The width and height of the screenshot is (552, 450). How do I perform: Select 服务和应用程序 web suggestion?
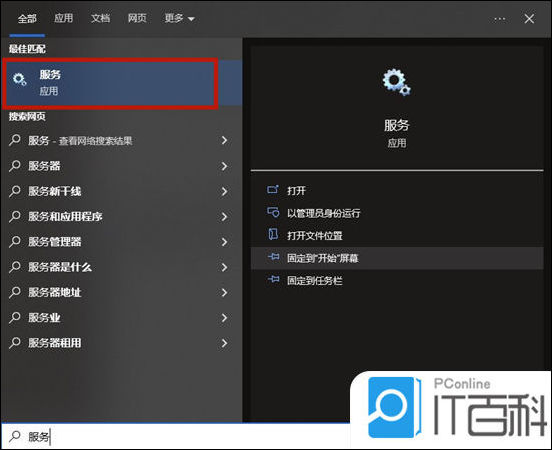tap(121, 217)
